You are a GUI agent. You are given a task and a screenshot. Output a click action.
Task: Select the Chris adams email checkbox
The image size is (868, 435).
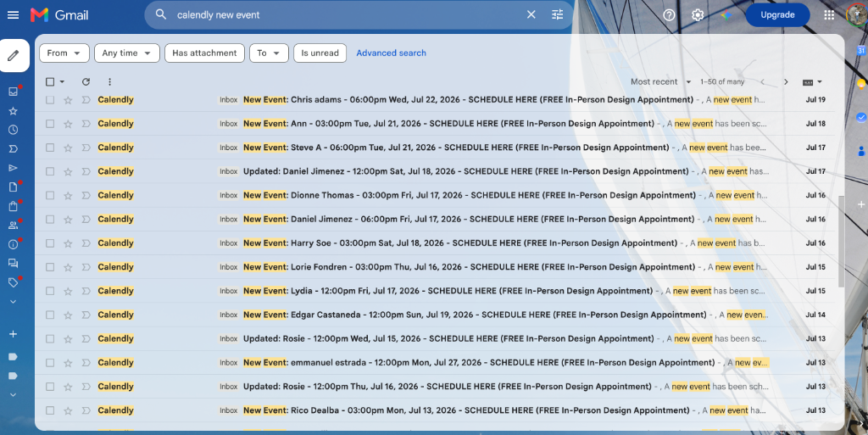[x=50, y=100]
